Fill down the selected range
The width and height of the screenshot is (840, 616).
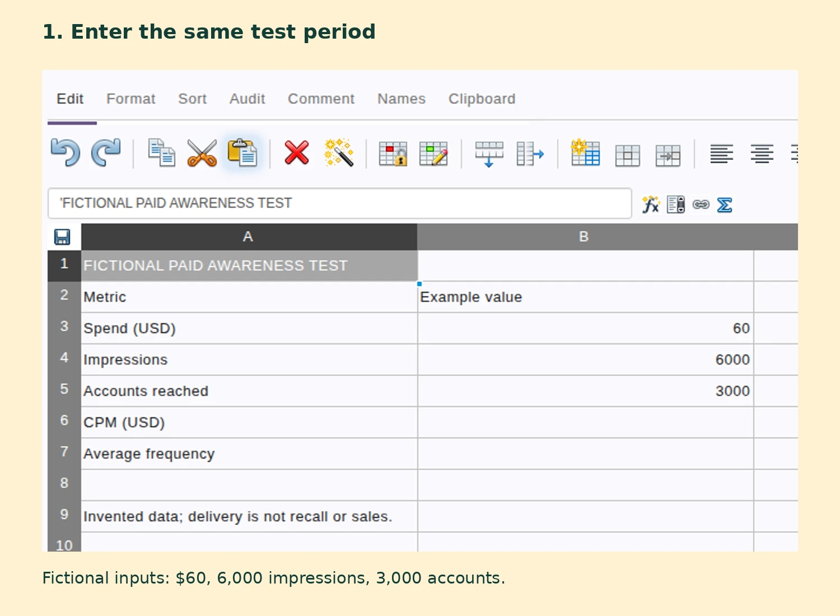coord(489,154)
